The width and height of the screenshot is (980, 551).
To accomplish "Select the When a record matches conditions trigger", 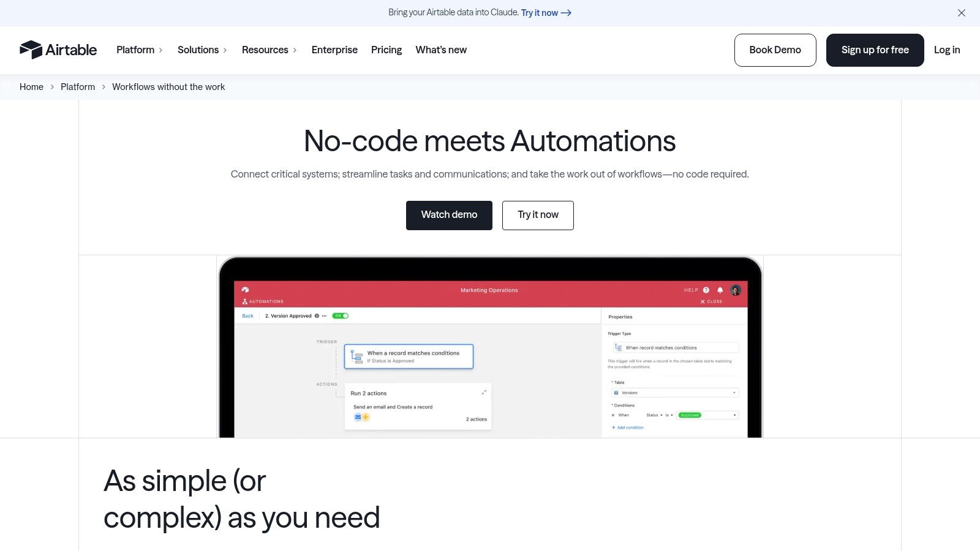I will coord(409,356).
